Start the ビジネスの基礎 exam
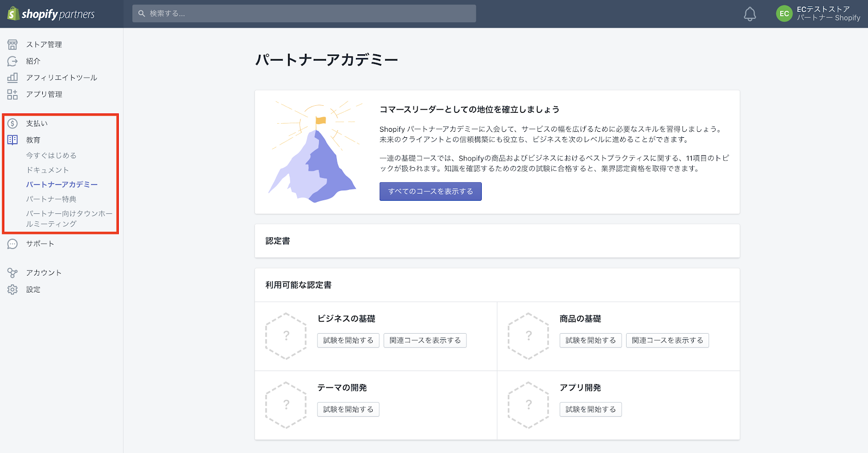 pos(348,341)
